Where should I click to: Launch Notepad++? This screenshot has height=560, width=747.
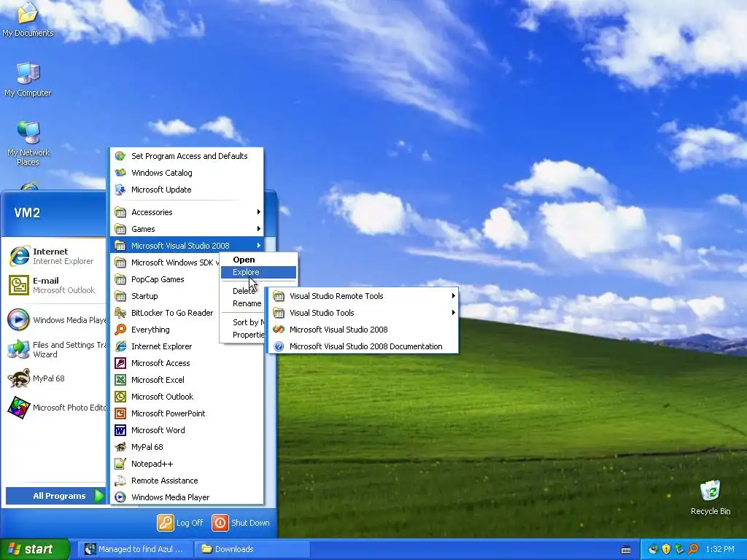[x=187, y=464]
